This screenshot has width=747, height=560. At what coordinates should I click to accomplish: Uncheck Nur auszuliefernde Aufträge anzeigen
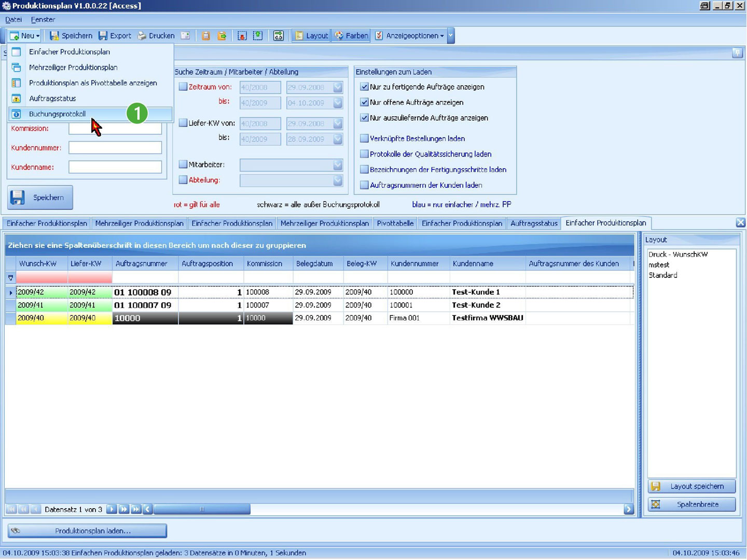tap(364, 118)
